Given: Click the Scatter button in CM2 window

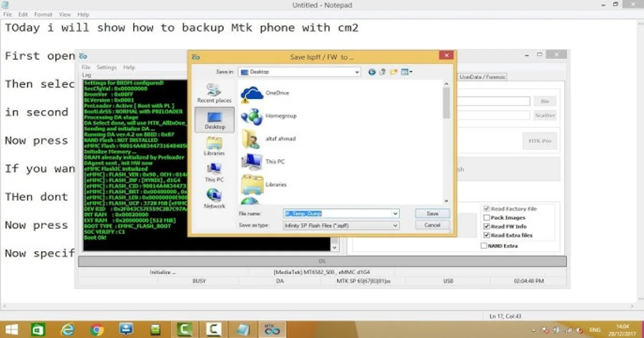Looking at the screenshot, I should (545, 115).
